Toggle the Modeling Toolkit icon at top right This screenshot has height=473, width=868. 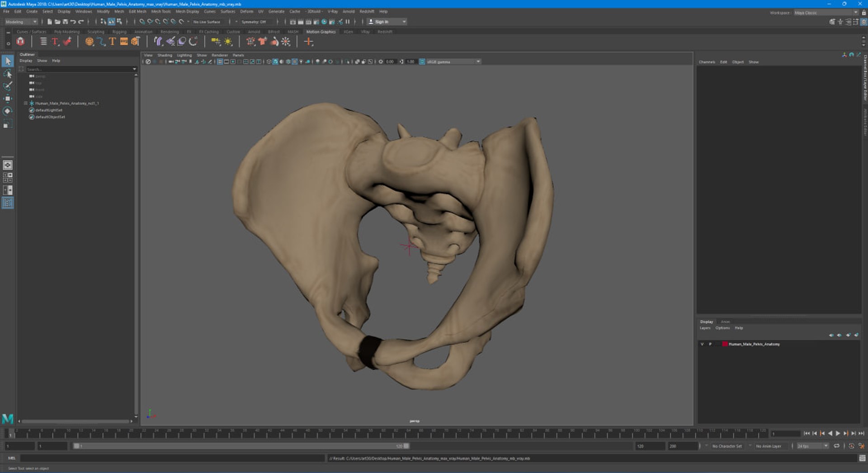click(x=832, y=22)
